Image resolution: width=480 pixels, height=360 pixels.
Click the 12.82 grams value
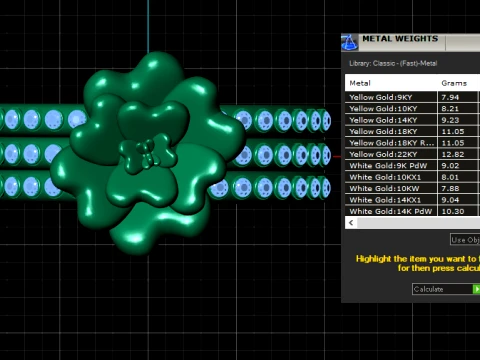point(453,154)
